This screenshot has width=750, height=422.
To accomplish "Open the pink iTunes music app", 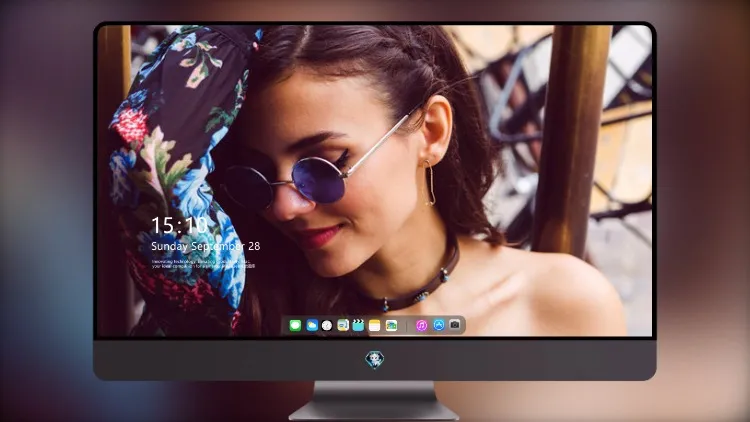I will tap(421, 325).
